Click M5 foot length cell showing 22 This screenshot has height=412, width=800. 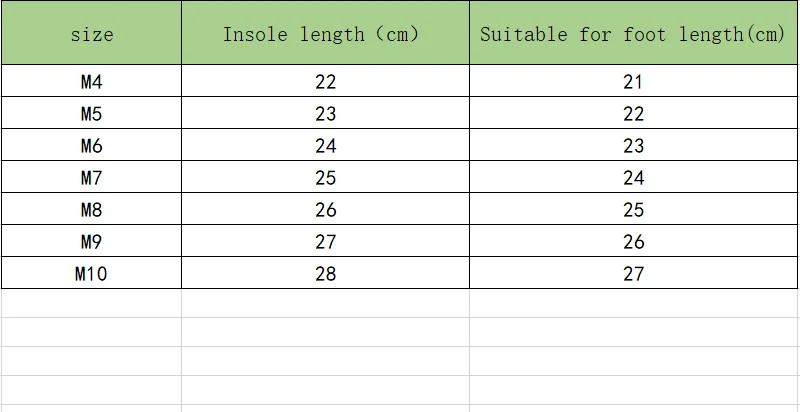pyautogui.click(x=633, y=113)
